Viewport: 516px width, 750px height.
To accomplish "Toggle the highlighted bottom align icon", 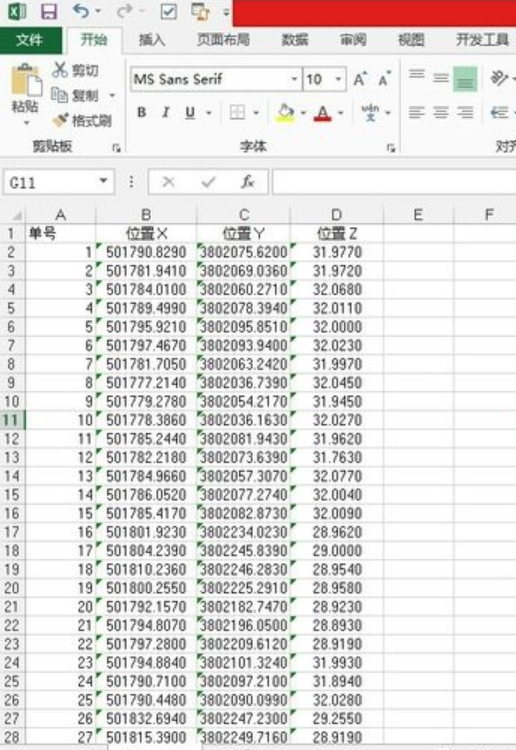I will [x=465, y=78].
